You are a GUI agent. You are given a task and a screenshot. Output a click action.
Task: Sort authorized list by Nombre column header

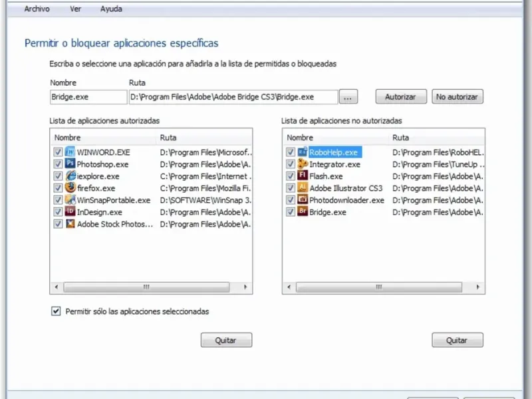(x=104, y=138)
